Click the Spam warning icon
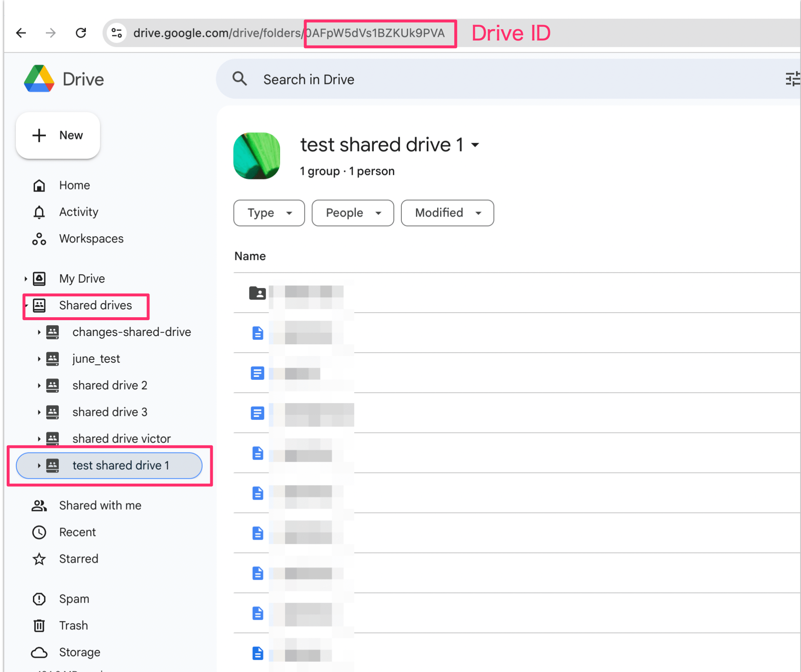The width and height of the screenshot is (801, 672). (x=39, y=599)
